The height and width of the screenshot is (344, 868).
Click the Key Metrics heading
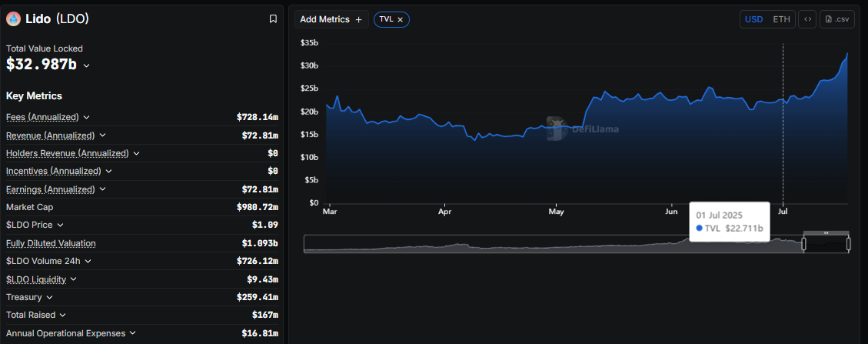pos(34,96)
